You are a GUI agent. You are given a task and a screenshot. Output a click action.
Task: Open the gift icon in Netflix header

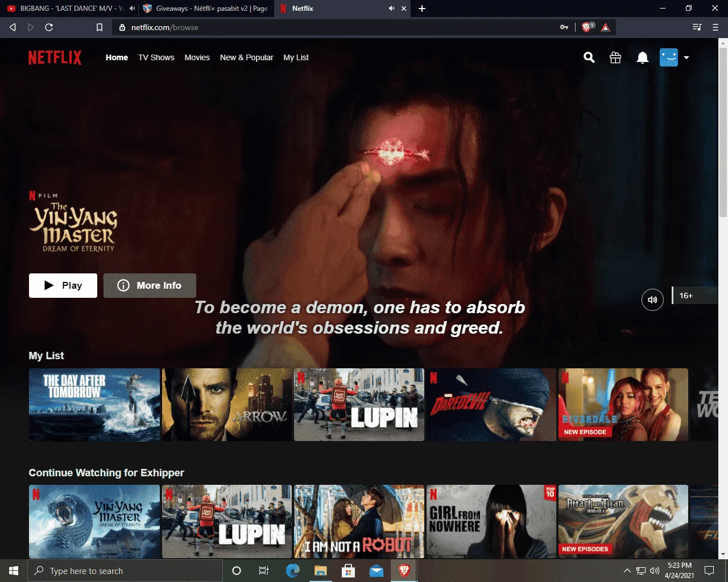(615, 57)
